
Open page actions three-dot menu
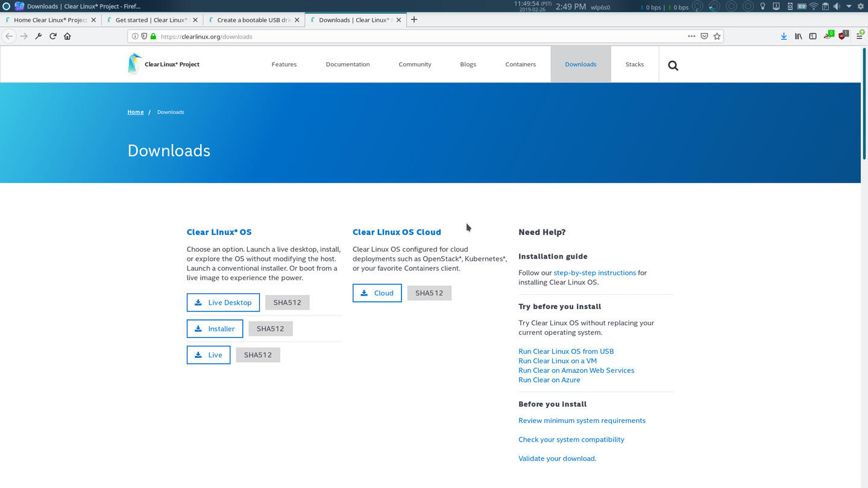(691, 36)
